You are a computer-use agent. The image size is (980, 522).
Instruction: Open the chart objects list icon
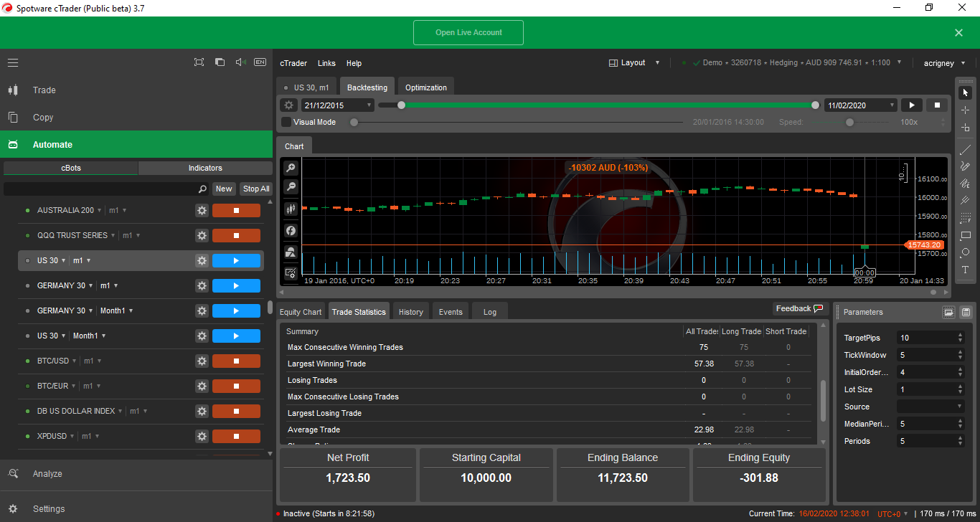[291, 252]
